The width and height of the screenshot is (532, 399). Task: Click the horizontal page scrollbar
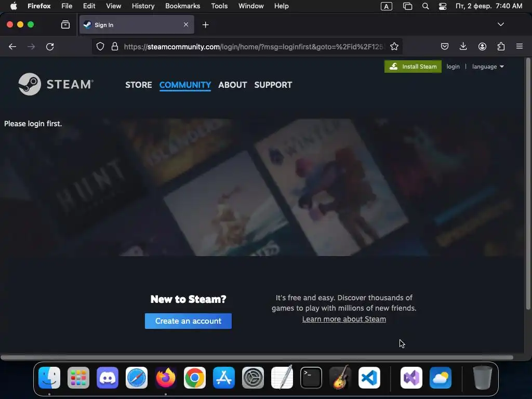257,357
